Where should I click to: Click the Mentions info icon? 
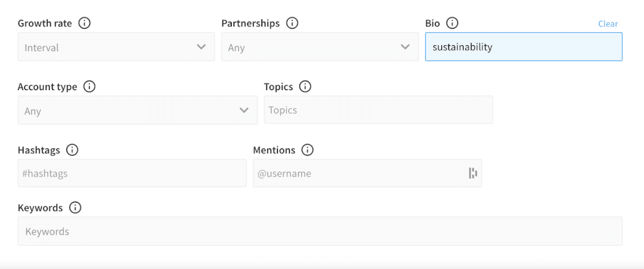coord(308,150)
